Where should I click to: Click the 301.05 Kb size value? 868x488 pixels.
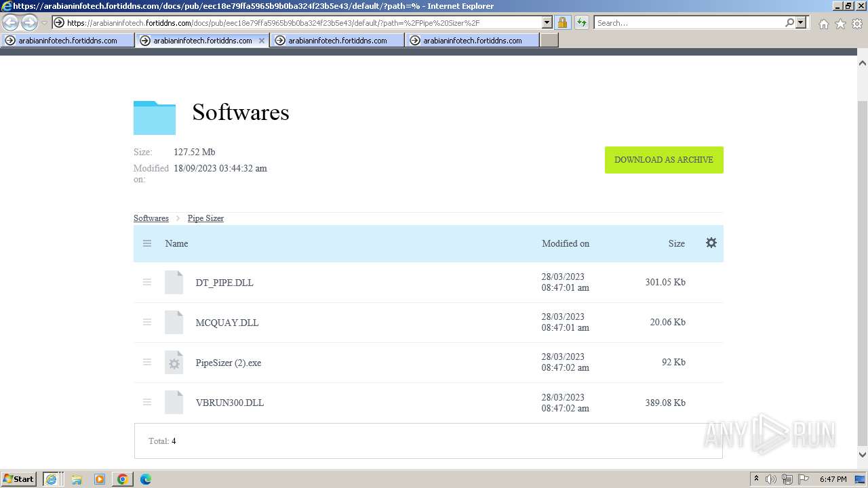click(665, 282)
